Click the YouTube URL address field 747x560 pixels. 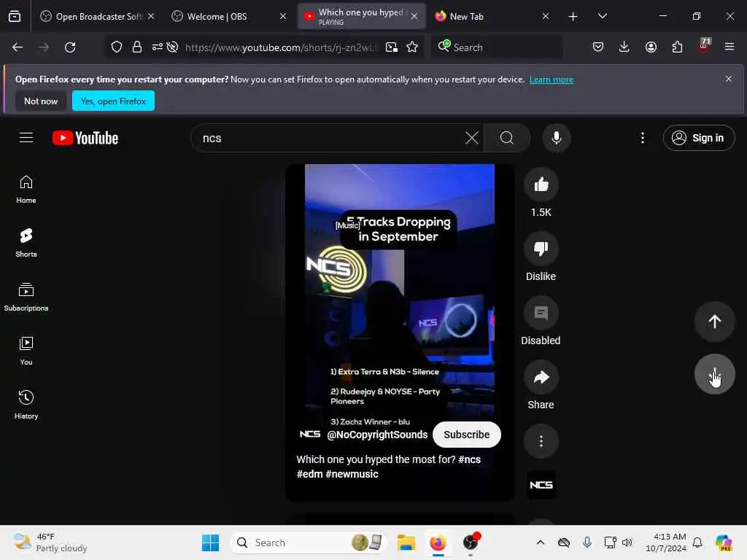pos(282,47)
